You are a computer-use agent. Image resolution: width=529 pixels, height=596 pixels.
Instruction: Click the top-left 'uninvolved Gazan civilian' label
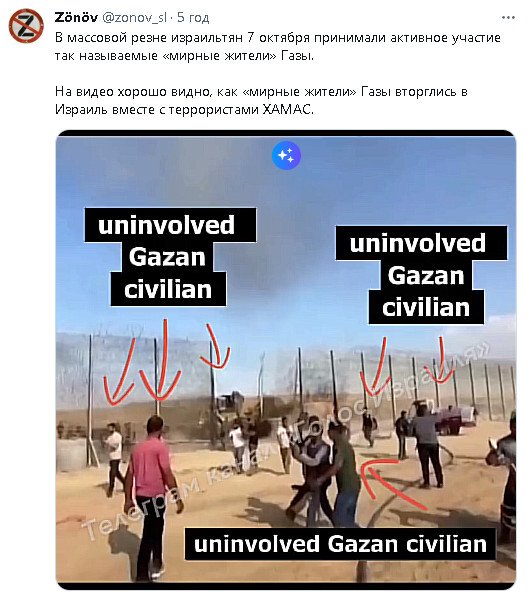pyautogui.click(x=169, y=257)
